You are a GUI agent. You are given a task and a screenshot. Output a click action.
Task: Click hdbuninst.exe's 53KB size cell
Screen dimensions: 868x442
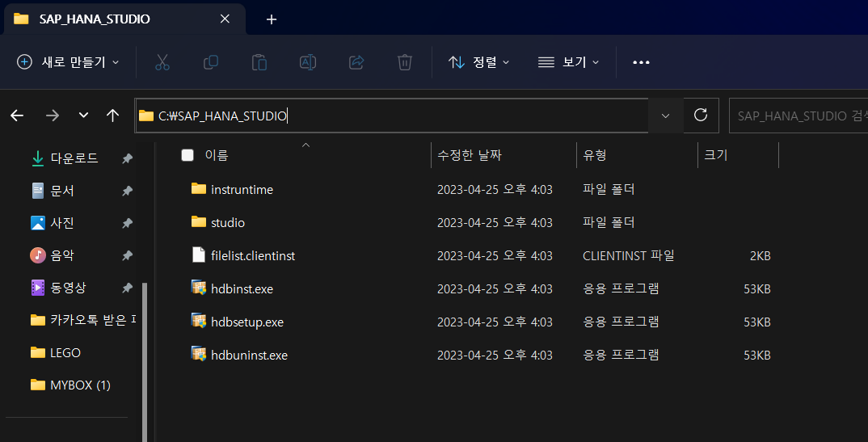click(x=756, y=355)
